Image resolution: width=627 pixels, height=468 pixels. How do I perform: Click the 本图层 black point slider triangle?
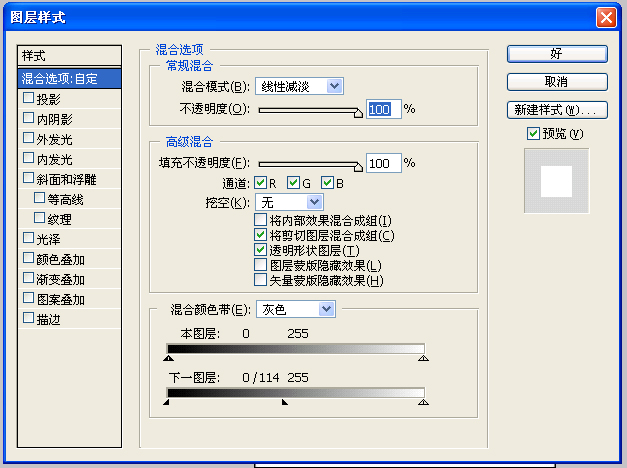click(168, 358)
